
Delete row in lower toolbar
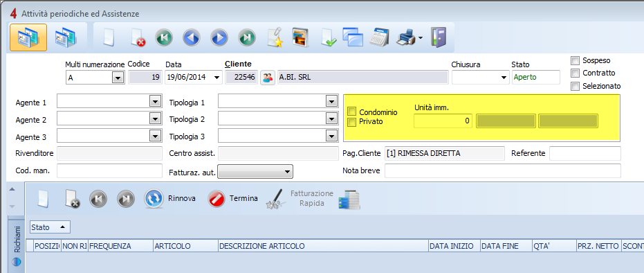pyautogui.click(x=72, y=199)
